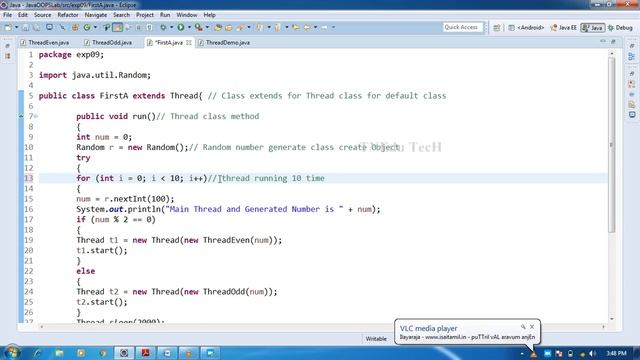Screen dimensions: 640x360
Task: Open the Window menu
Action: tap(187, 15)
